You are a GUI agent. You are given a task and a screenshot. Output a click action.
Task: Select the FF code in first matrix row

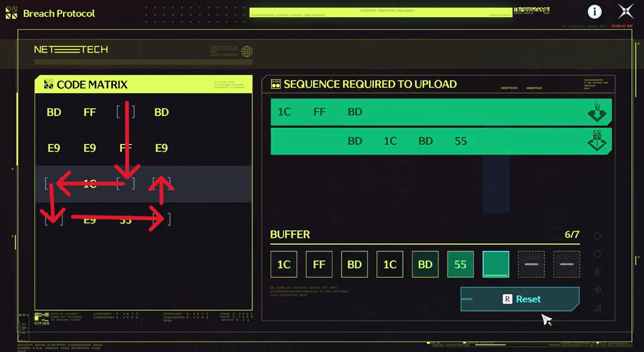pos(90,112)
